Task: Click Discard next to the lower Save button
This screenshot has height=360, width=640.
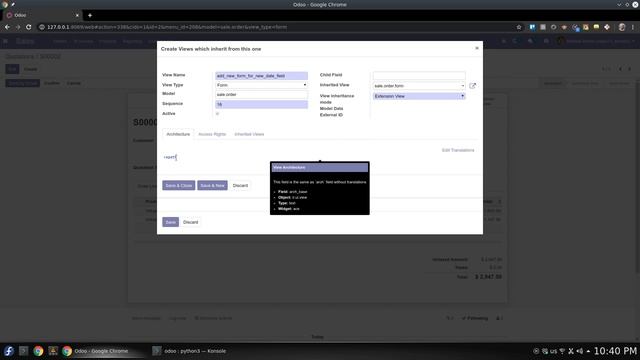Action: [x=191, y=222]
